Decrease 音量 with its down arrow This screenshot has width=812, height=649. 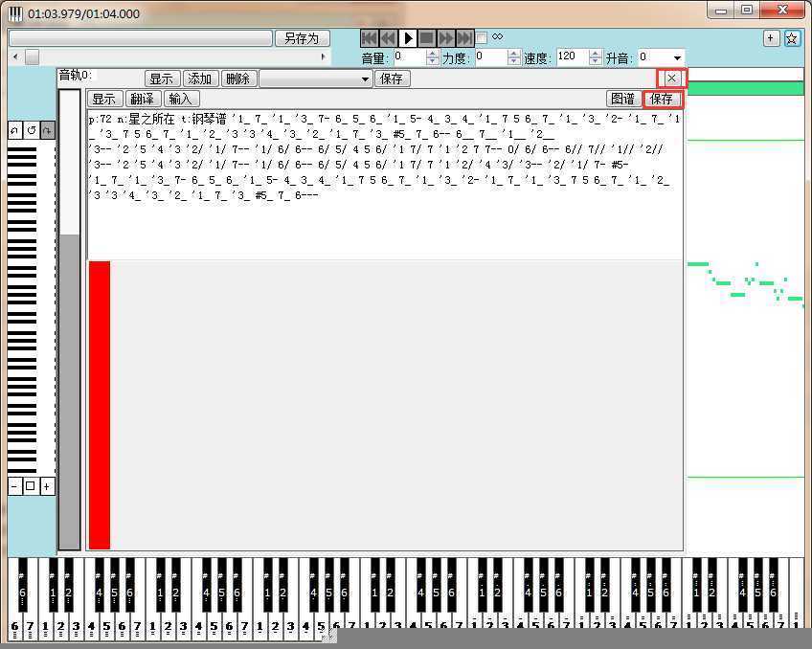click(433, 61)
